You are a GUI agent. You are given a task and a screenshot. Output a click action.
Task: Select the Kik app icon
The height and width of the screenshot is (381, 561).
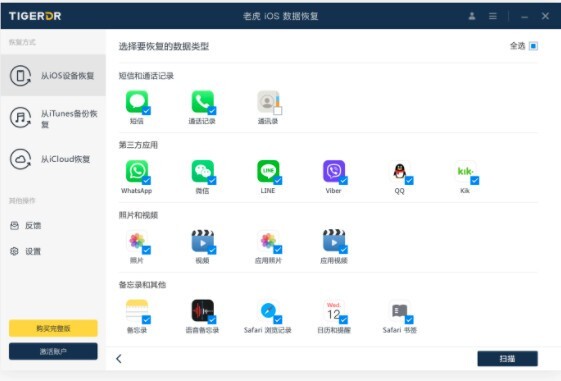[x=465, y=171]
